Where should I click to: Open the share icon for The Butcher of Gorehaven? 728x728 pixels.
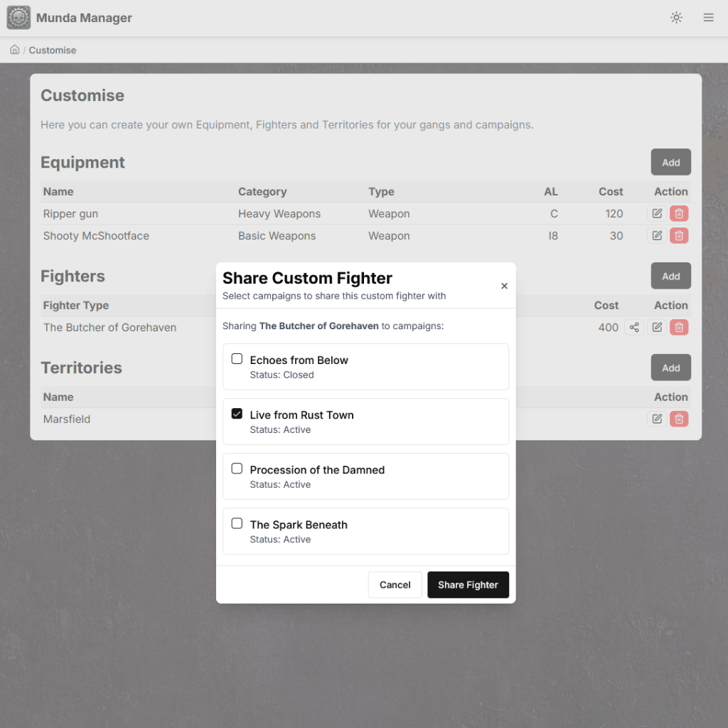633,327
